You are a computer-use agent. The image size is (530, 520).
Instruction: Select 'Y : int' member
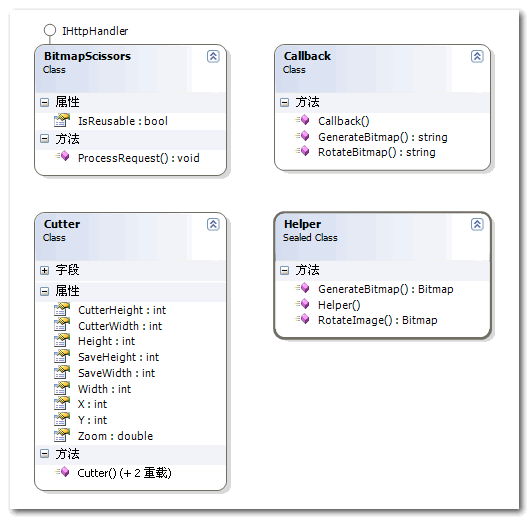92,420
